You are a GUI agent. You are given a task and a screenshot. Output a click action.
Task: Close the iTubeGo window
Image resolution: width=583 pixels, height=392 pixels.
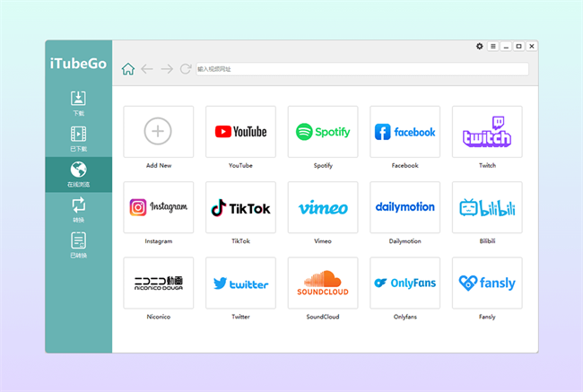[532, 46]
